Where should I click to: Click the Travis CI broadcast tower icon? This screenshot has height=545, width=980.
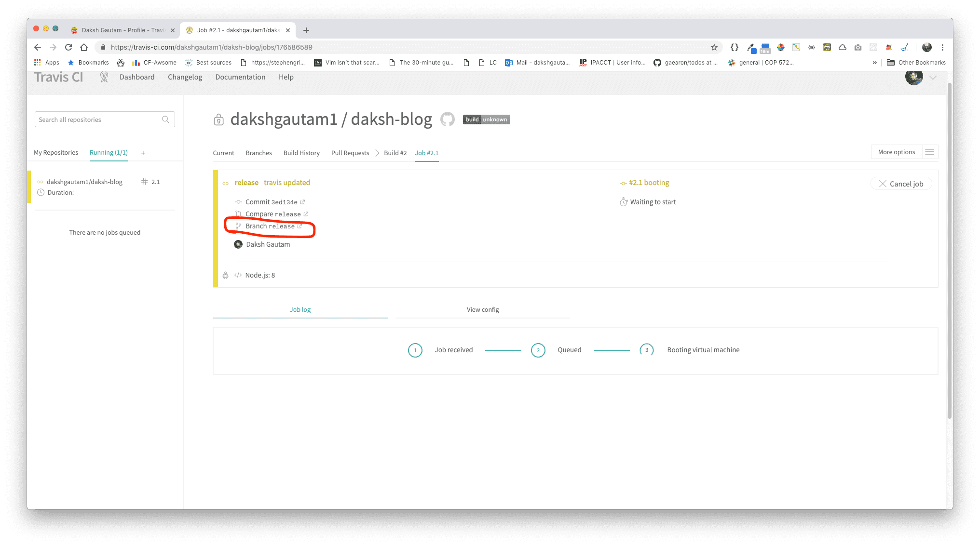(x=104, y=77)
